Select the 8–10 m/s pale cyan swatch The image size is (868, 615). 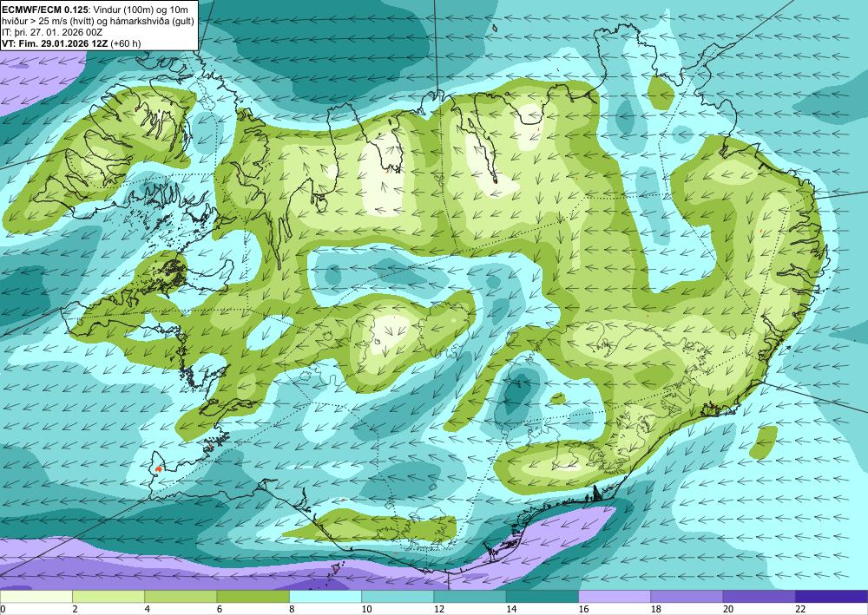pos(325,597)
